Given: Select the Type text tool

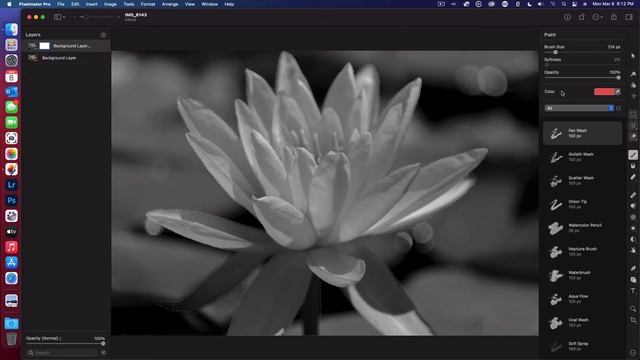Looking at the screenshot, I should [x=633, y=291].
